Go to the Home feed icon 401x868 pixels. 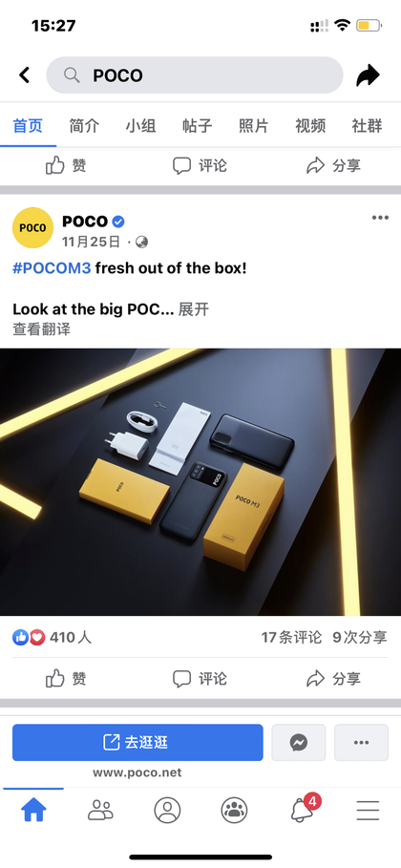tap(33, 811)
